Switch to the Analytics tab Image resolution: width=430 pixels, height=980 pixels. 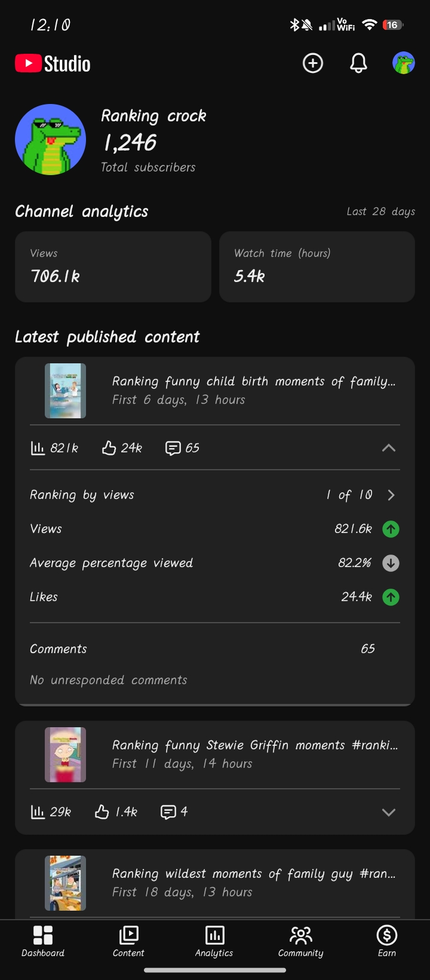click(214, 942)
